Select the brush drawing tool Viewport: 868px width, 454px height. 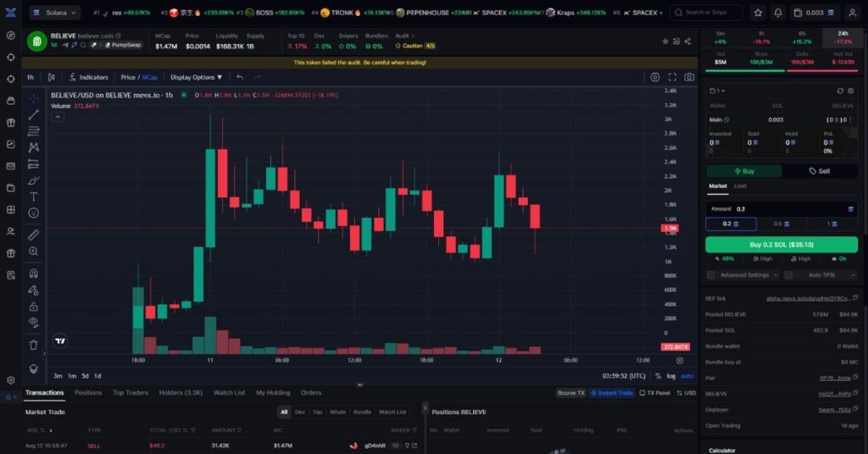click(33, 180)
